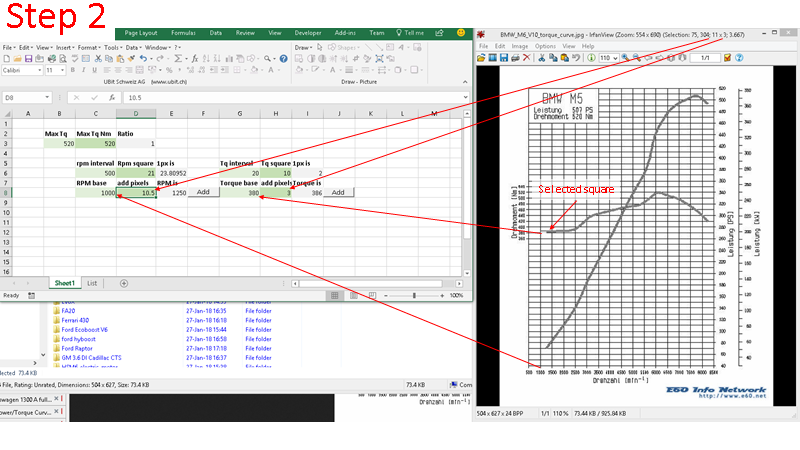Zoom in using IrfanView magnifier plus icon

(625, 58)
